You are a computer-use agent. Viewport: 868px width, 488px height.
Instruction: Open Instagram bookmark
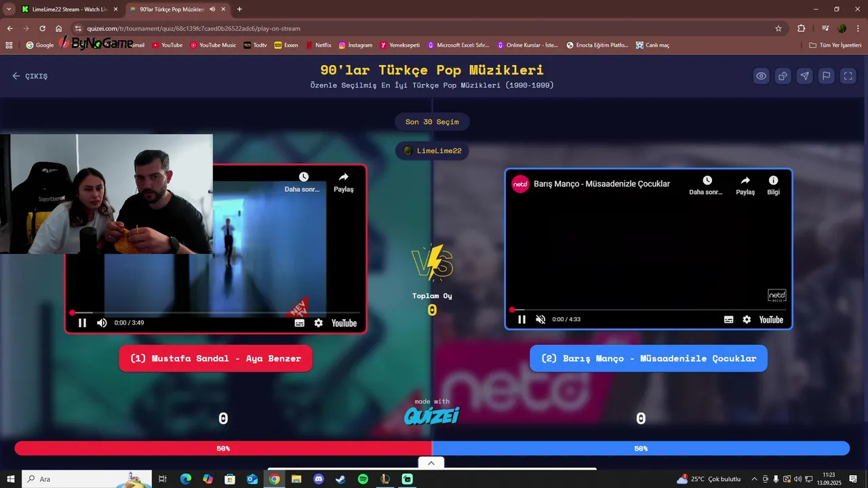click(355, 45)
